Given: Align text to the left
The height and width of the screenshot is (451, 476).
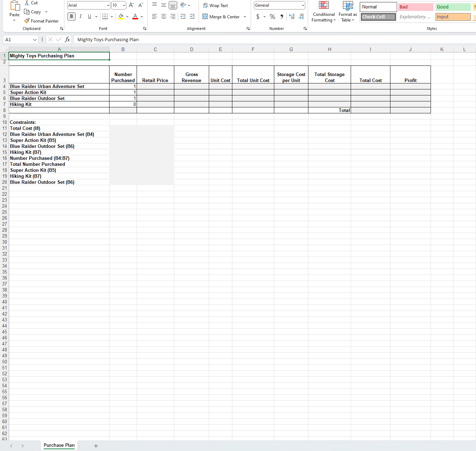Looking at the screenshot, I should tap(155, 17).
